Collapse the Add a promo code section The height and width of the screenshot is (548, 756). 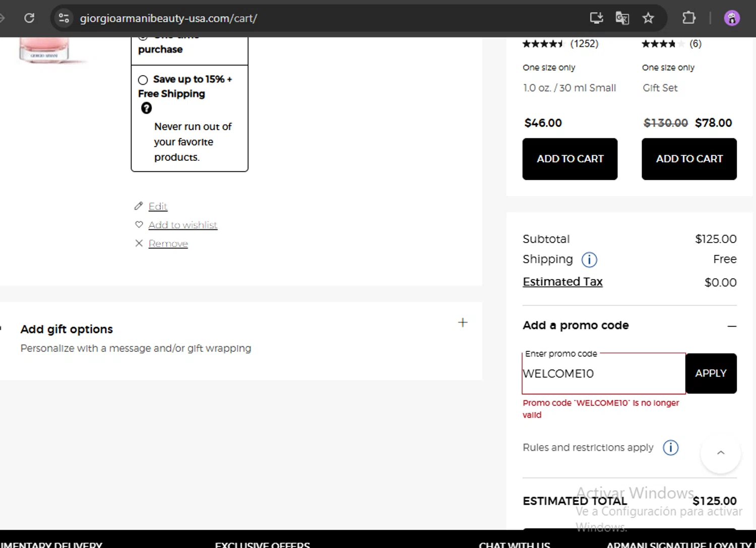click(732, 326)
